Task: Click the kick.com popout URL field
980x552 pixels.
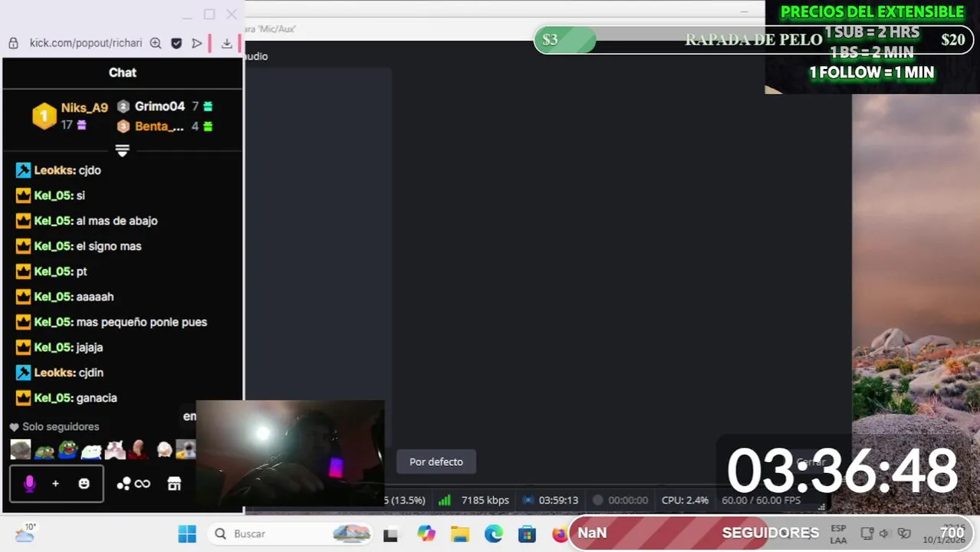Action: pyautogui.click(x=86, y=43)
